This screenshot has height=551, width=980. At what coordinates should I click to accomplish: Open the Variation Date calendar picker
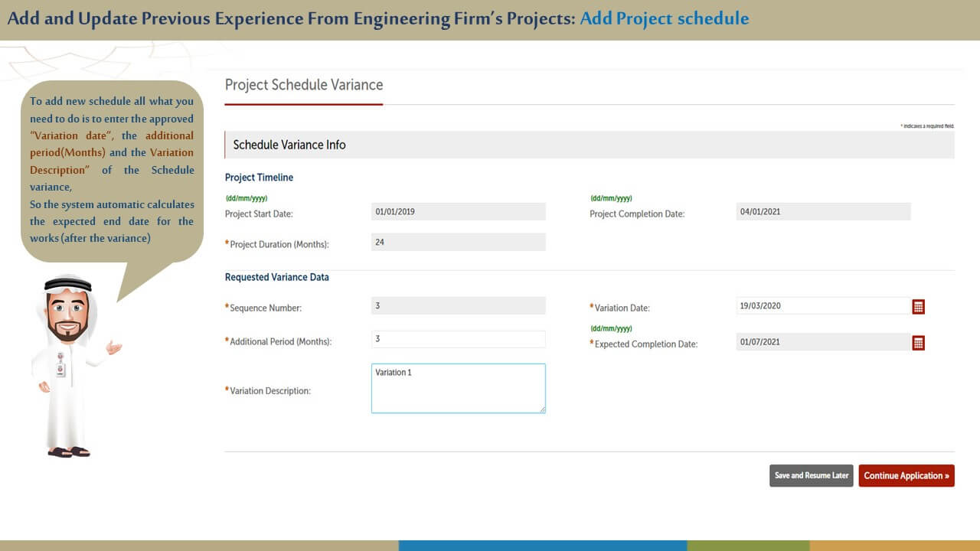919,307
